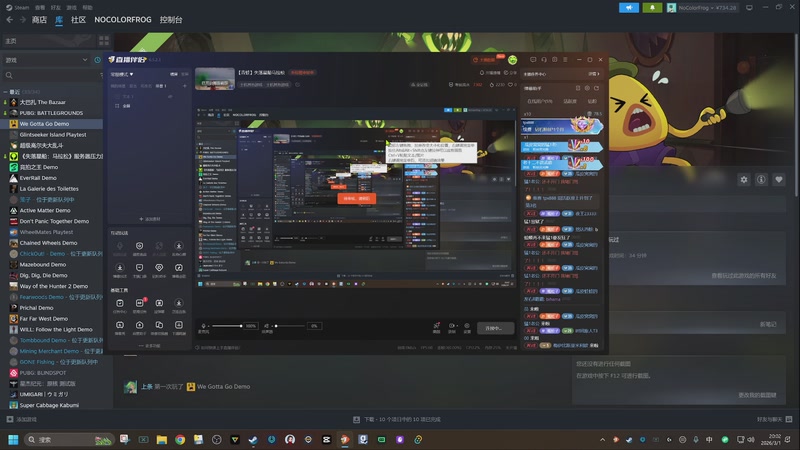The width and height of the screenshot is (800, 450).
Task: Open the headset support icon in 直播伴侣
Action: [544, 60]
